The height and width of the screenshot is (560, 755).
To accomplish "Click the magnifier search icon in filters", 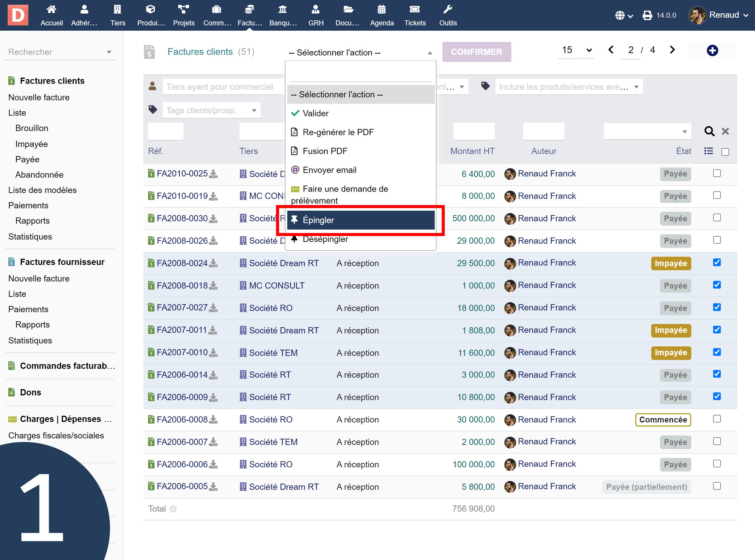I will [709, 131].
